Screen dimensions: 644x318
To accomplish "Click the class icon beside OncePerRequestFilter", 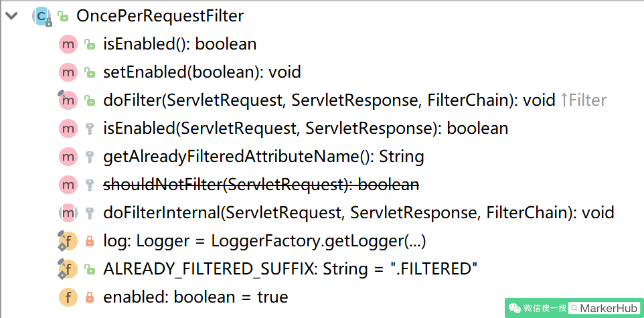I will pos(42,16).
